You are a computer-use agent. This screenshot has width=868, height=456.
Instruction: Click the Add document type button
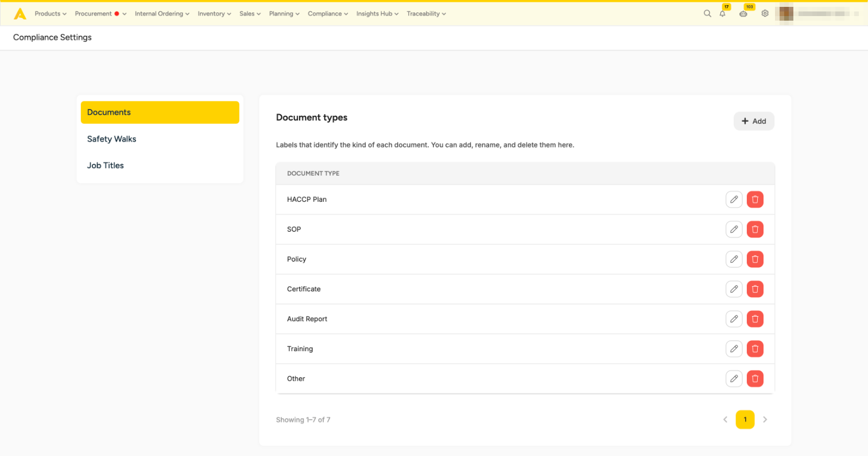click(754, 121)
